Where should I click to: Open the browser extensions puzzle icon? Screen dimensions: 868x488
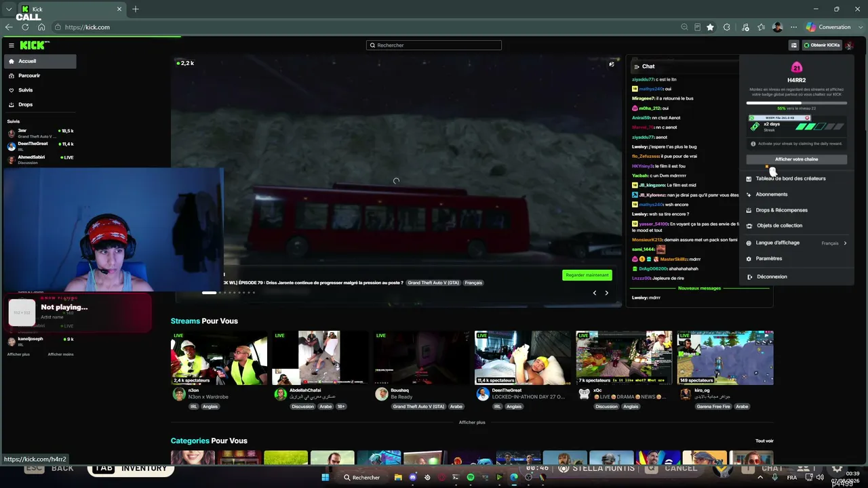click(x=727, y=27)
